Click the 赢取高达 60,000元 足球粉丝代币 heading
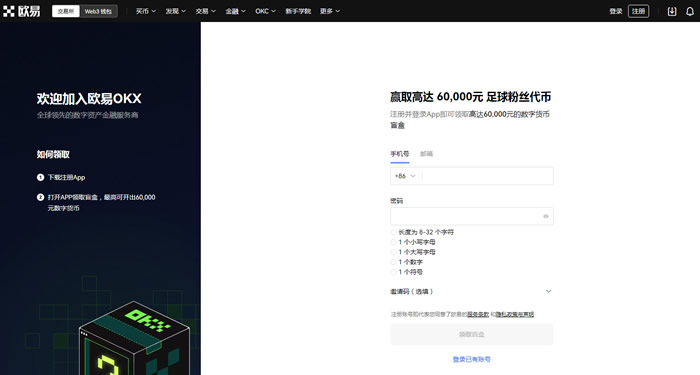700x375 pixels. pos(471,97)
